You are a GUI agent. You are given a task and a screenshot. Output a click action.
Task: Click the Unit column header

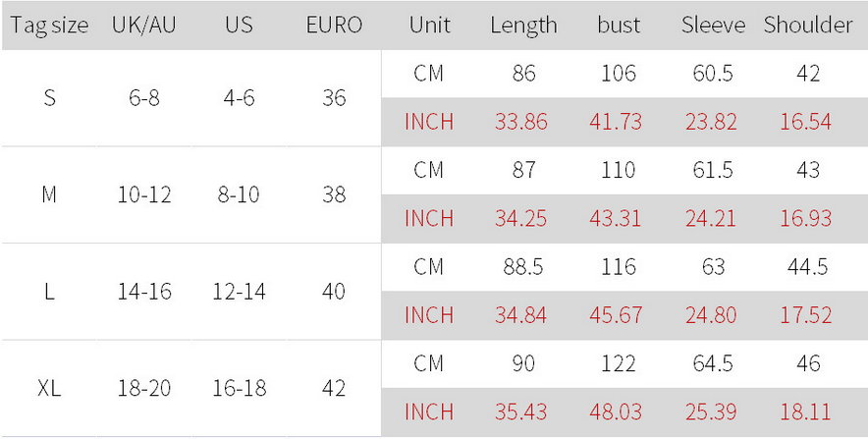pos(428,26)
